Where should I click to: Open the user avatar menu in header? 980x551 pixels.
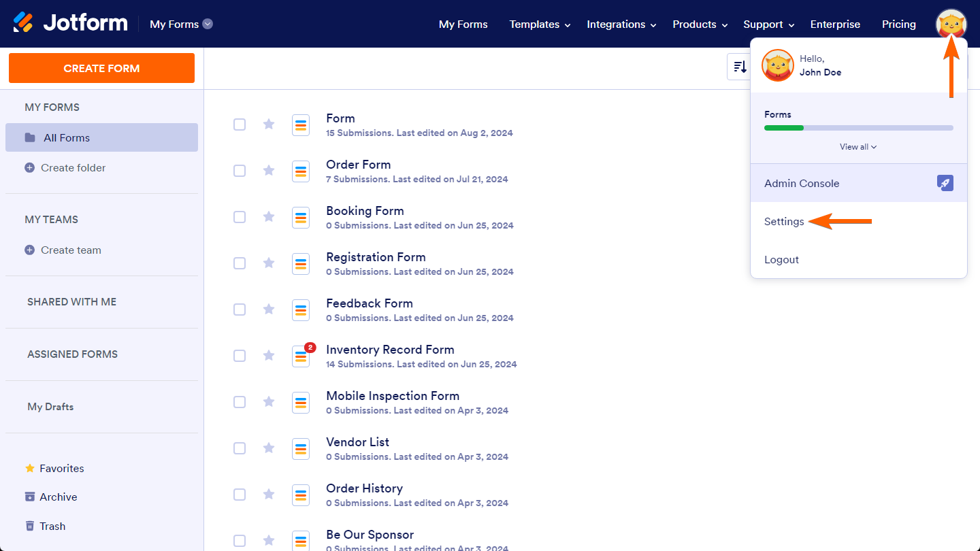(x=951, y=24)
